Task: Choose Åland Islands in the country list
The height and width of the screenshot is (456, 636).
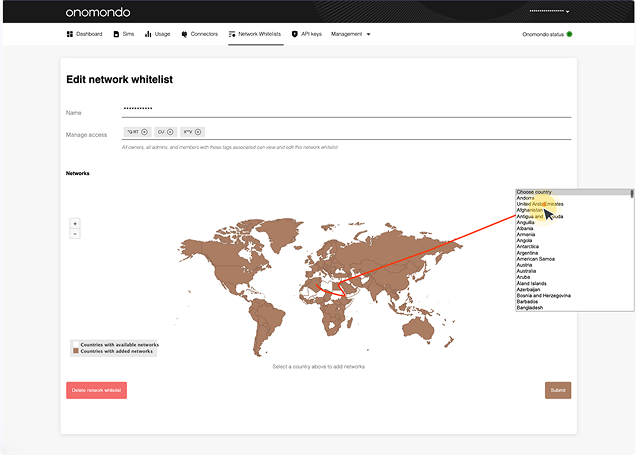Action: click(573, 283)
